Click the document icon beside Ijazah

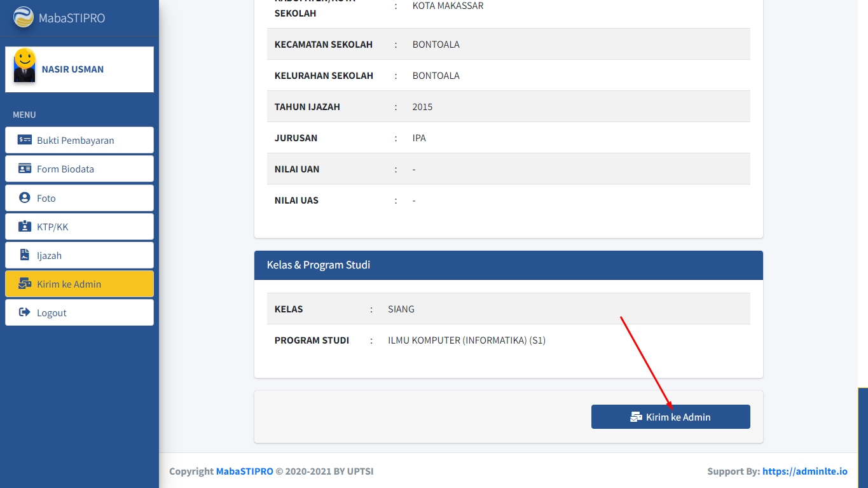coord(25,255)
